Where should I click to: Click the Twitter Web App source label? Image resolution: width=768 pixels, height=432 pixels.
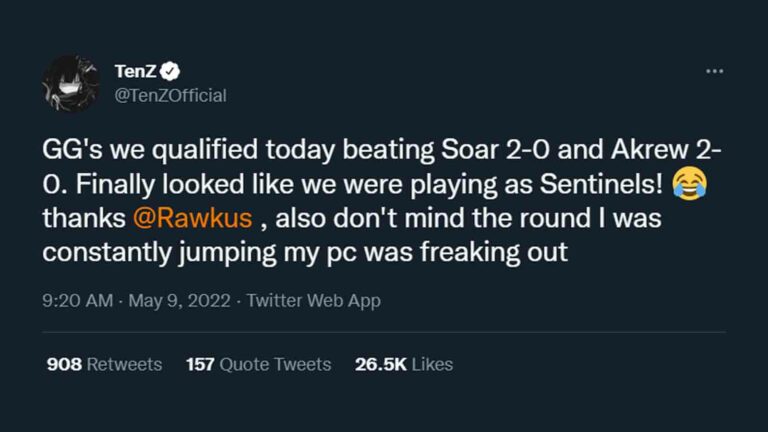click(x=313, y=300)
